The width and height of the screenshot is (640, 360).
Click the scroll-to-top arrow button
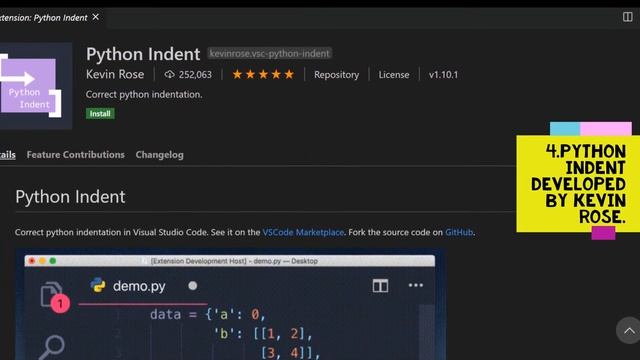(629, 331)
